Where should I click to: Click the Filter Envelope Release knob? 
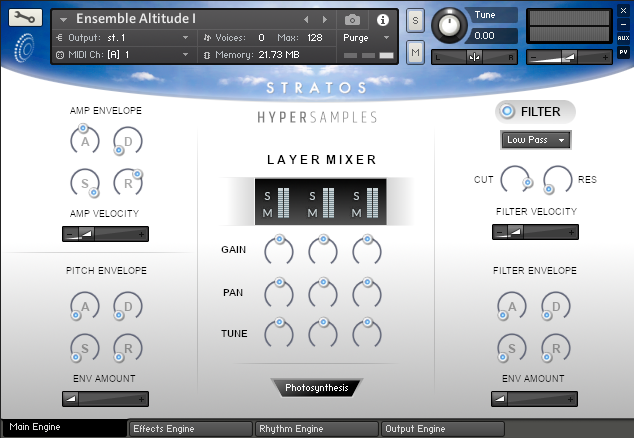(x=556, y=348)
